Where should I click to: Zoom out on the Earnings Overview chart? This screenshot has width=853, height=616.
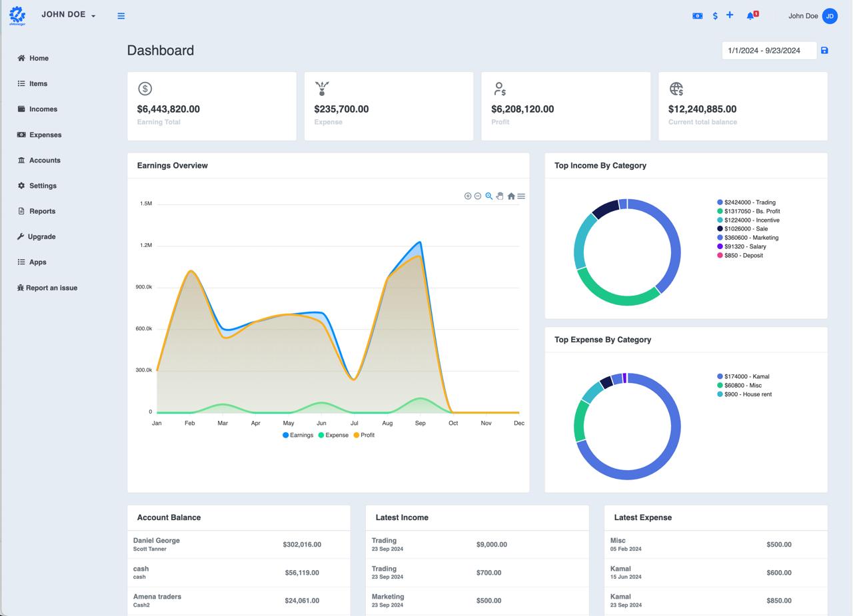(x=478, y=196)
